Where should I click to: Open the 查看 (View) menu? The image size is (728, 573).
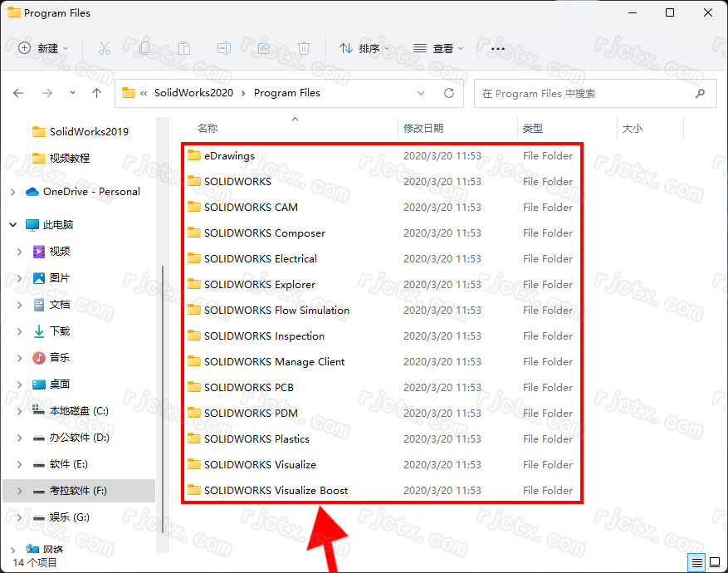pos(438,49)
